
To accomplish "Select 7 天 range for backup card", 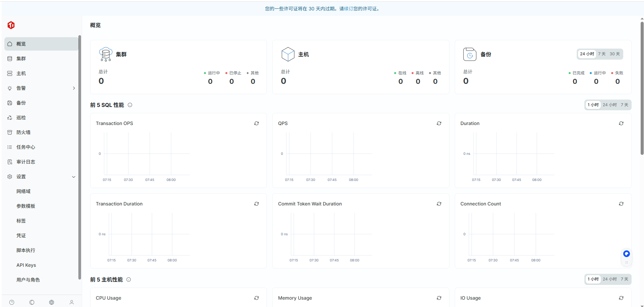I will pos(602,54).
